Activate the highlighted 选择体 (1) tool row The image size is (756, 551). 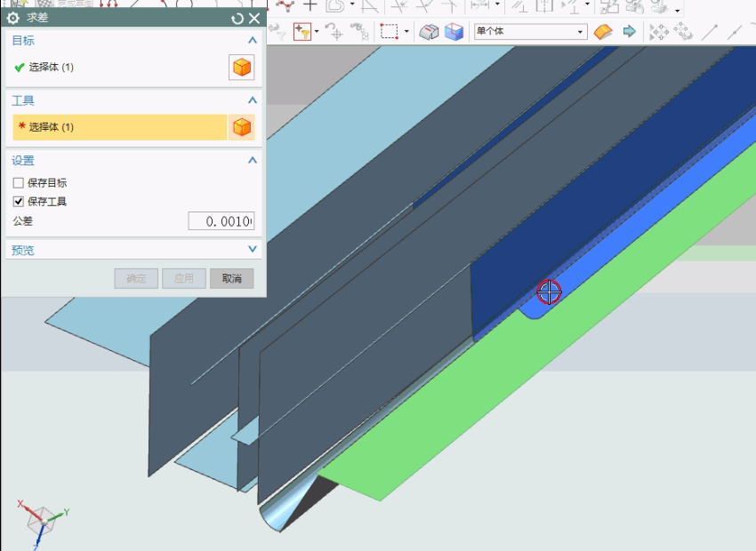(x=119, y=127)
